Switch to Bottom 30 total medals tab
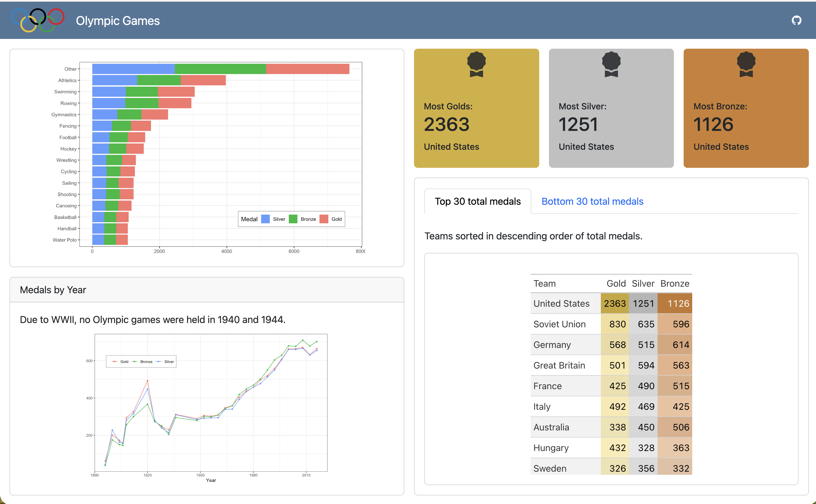 [592, 201]
